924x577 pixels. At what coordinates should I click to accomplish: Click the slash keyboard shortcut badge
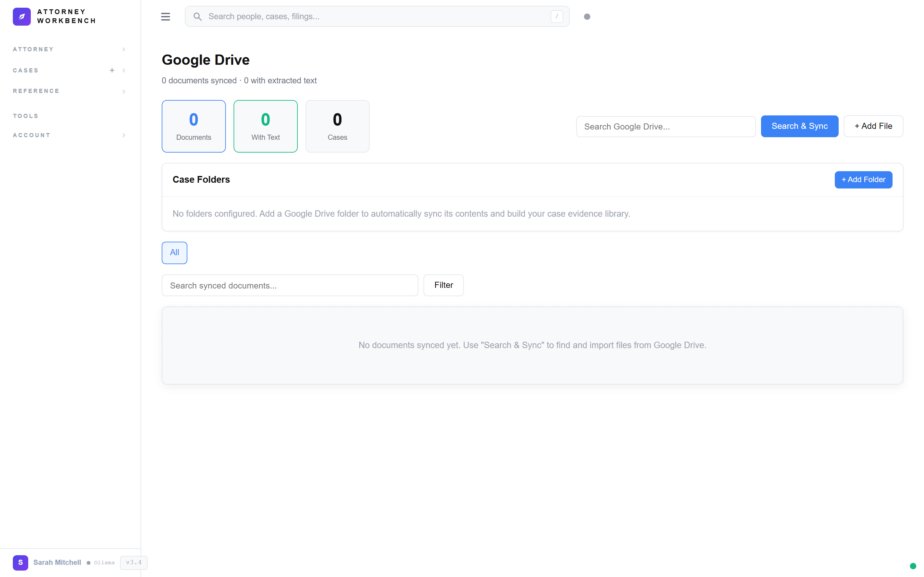point(556,16)
